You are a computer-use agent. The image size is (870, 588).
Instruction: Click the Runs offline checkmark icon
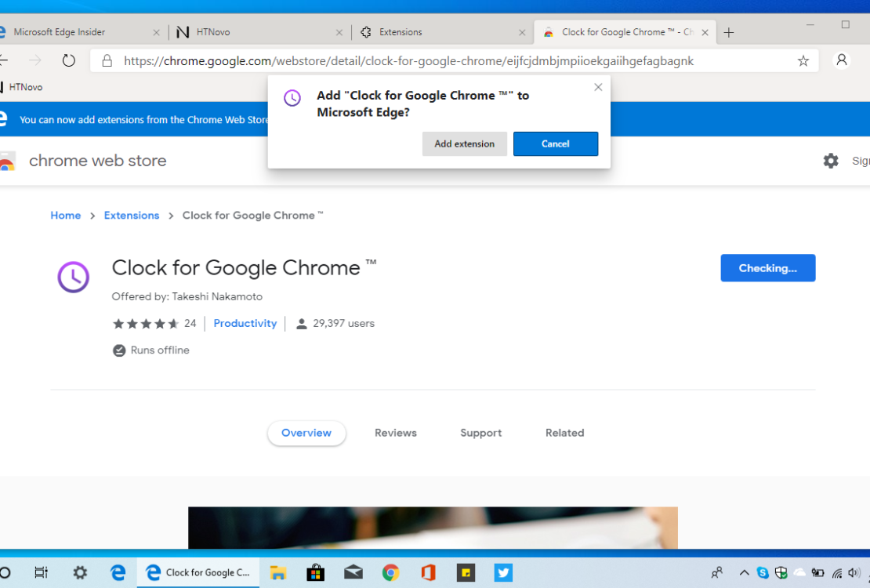click(118, 350)
